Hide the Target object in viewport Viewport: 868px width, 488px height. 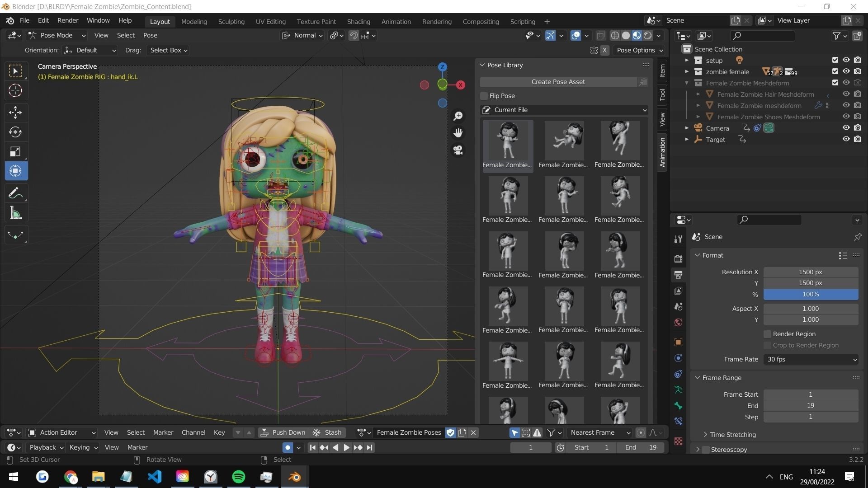point(846,139)
